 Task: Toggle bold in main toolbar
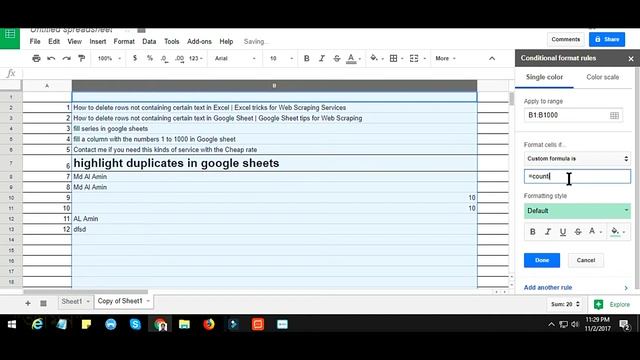pyautogui.click(x=307, y=58)
